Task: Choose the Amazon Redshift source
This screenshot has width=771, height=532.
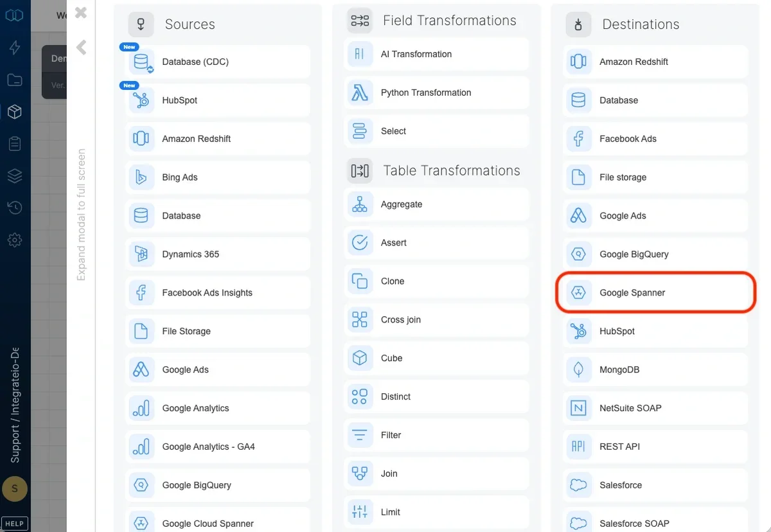Action: pyautogui.click(x=218, y=139)
